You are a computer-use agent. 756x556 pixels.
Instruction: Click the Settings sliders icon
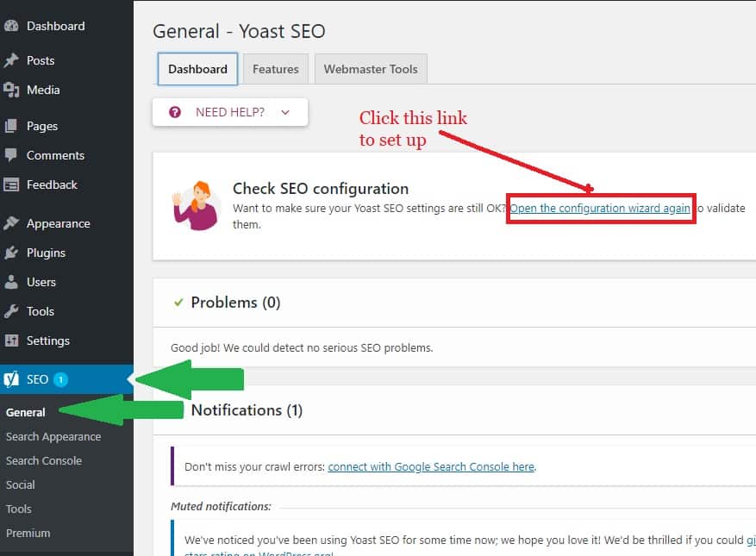tap(11, 340)
